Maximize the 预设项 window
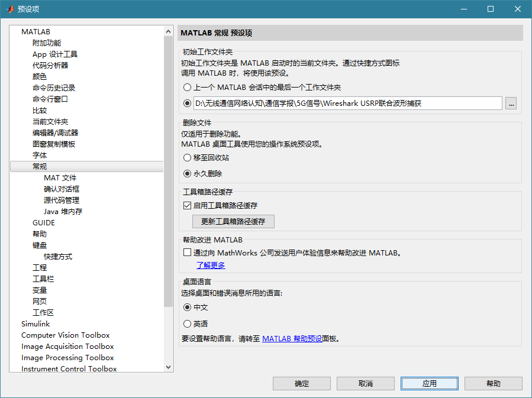 [x=491, y=9]
